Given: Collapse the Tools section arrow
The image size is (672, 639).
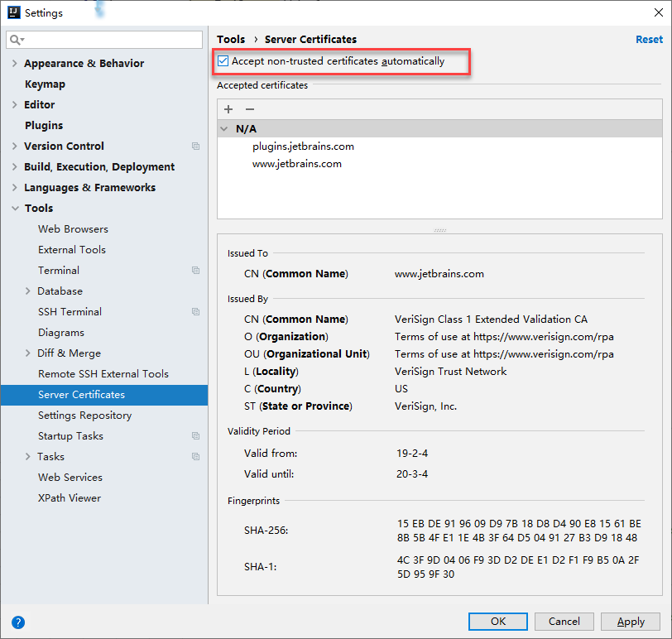Looking at the screenshot, I should click(16, 209).
